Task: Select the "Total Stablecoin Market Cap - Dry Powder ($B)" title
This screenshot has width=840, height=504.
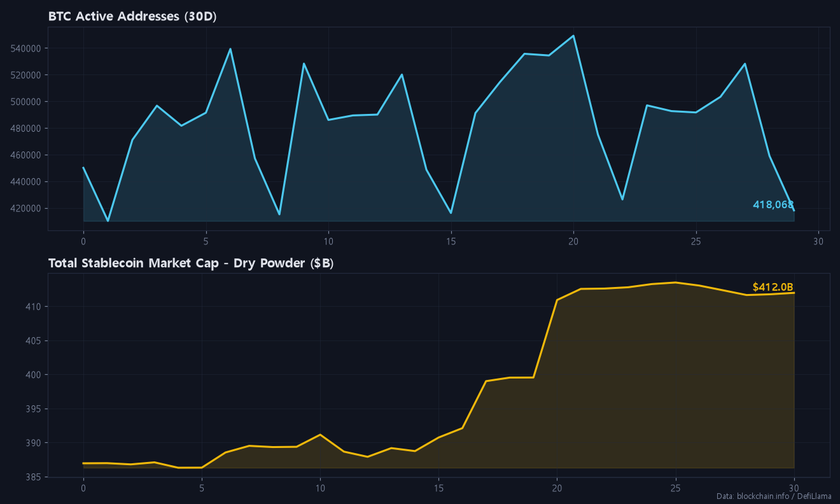Action: (191, 263)
